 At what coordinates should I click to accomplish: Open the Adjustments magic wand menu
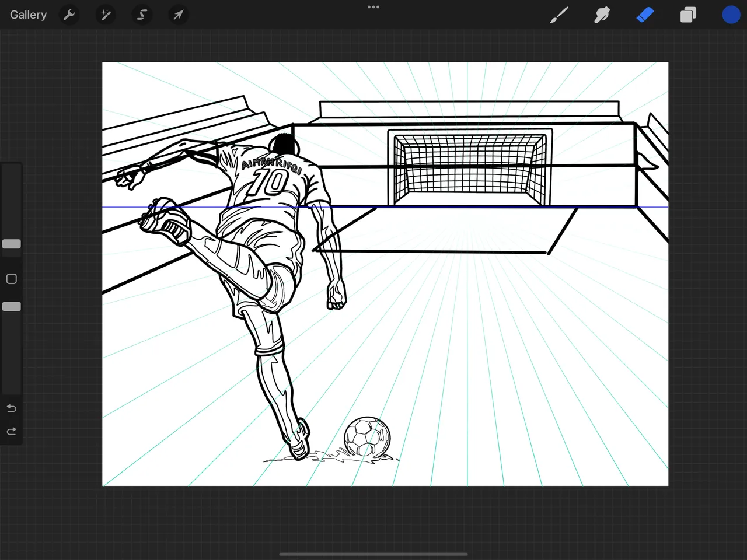106,15
